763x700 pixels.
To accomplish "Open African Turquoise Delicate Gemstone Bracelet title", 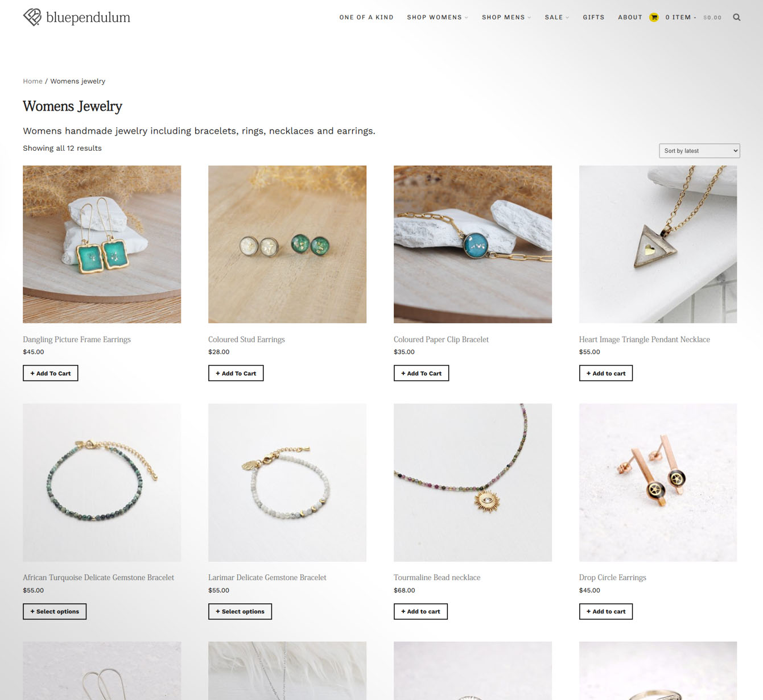I will 98,578.
